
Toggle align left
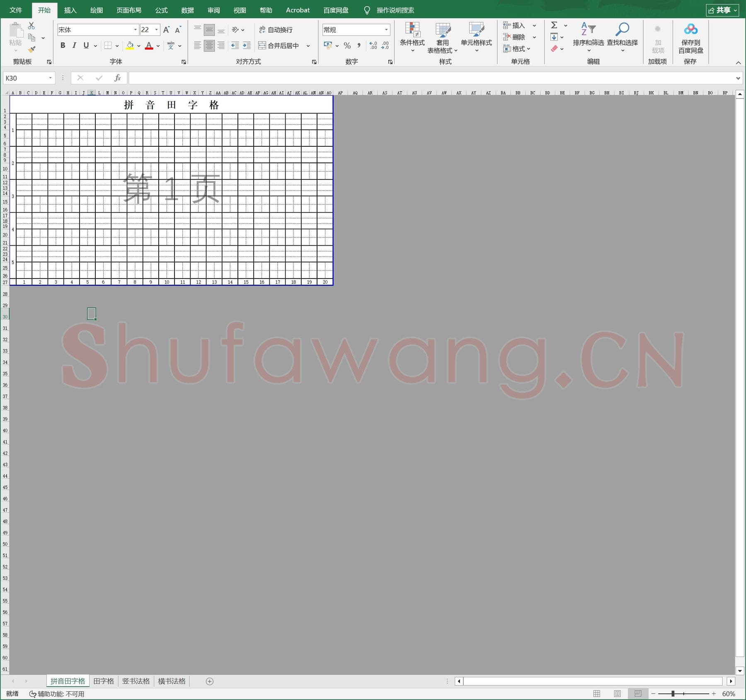click(198, 46)
